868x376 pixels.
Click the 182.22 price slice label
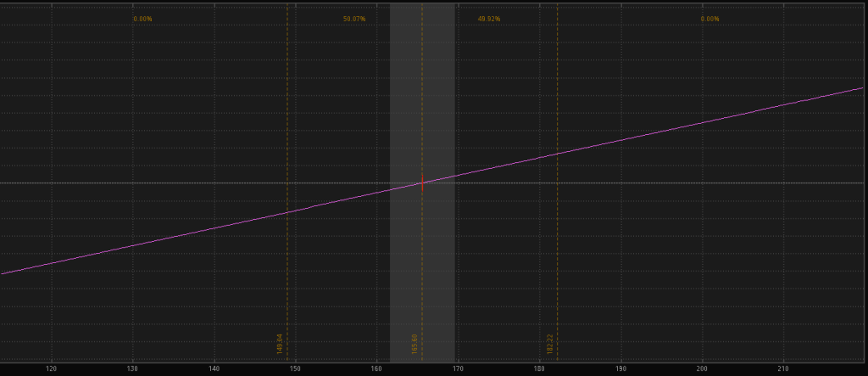549,343
